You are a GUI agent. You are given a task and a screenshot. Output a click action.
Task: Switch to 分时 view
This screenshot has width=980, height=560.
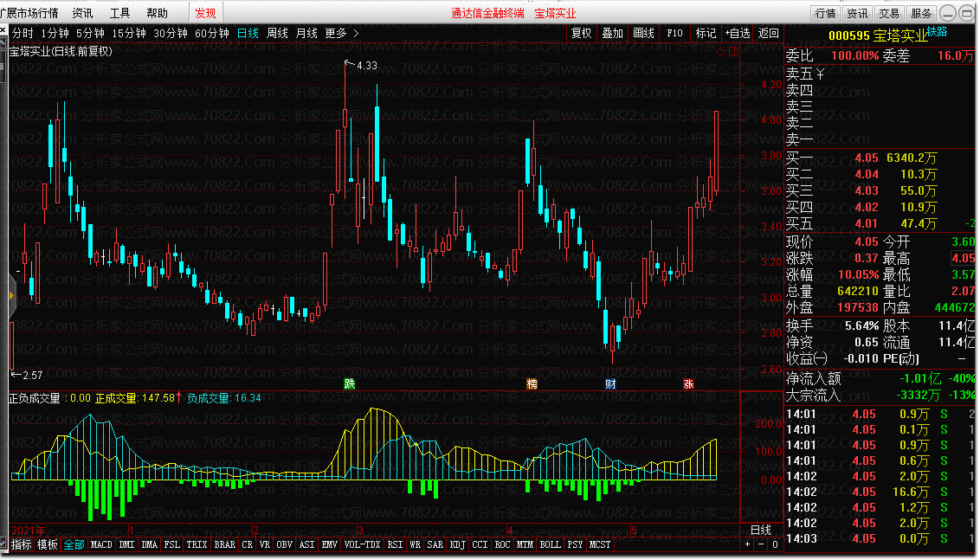click(x=23, y=33)
